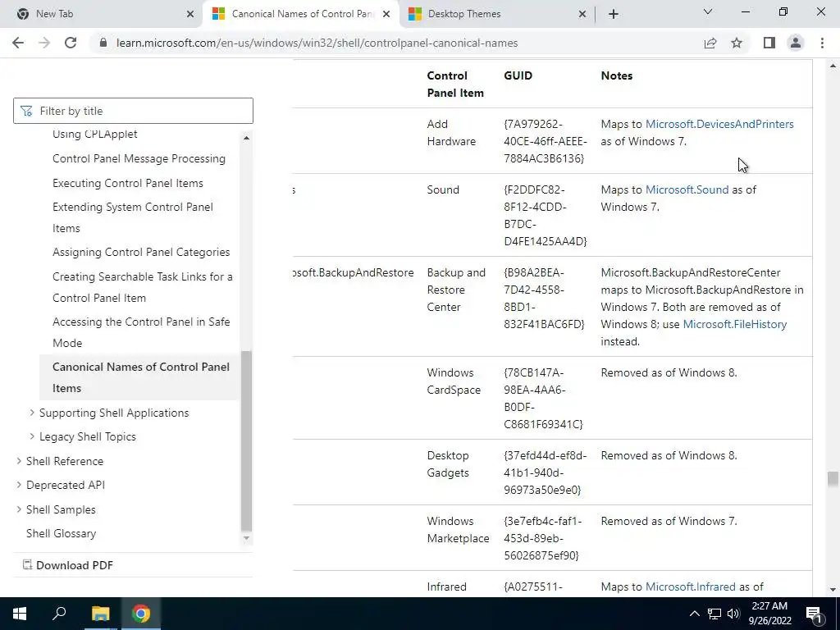The width and height of the screenshot is (840, 630).
Task: Click the sidebar scrollbar down arrow
Action: pos(246,538)
